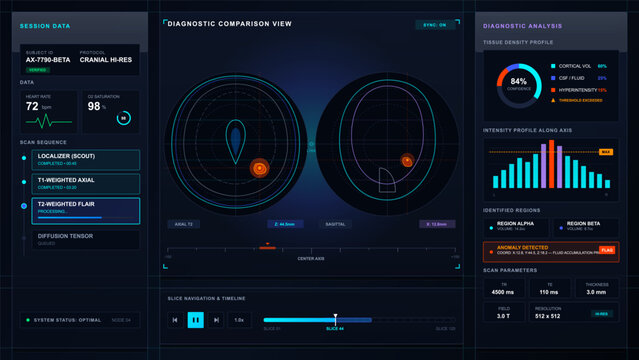The image size is (639, 360).
Task: Click the Resolution 512 x 512 value
Action: [x=547, y=316]
